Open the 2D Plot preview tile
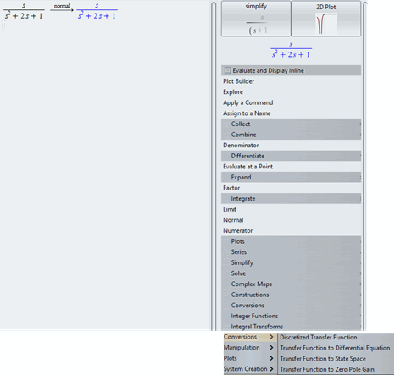This screenshot has height=375, width=395. coord(326,19)
